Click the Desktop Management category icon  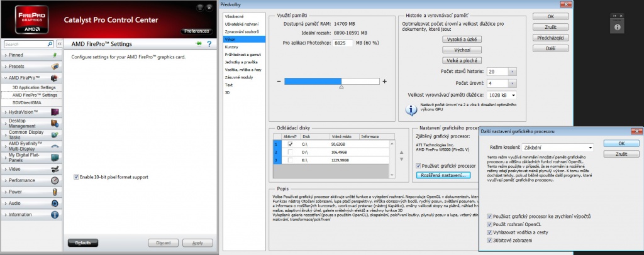point(54,123)
